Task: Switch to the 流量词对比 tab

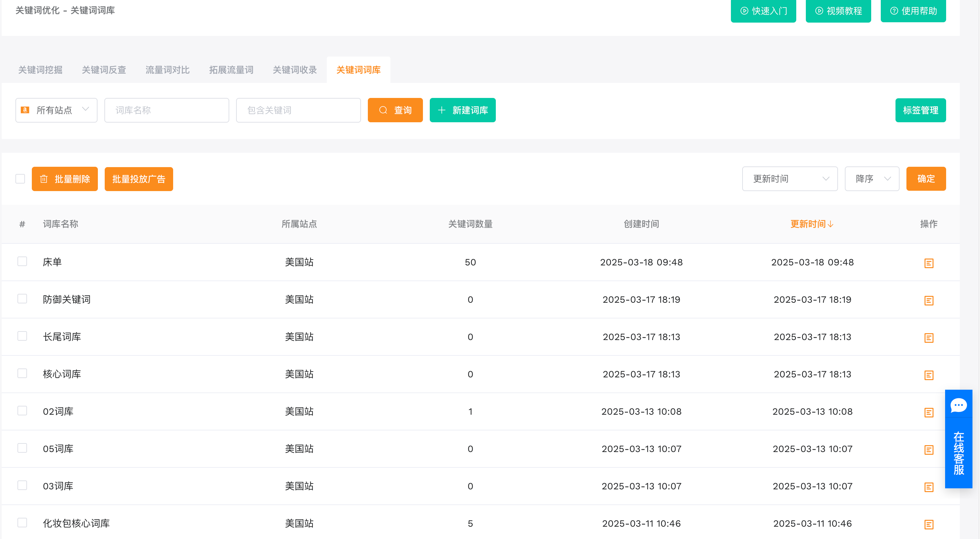Action: 167,70
